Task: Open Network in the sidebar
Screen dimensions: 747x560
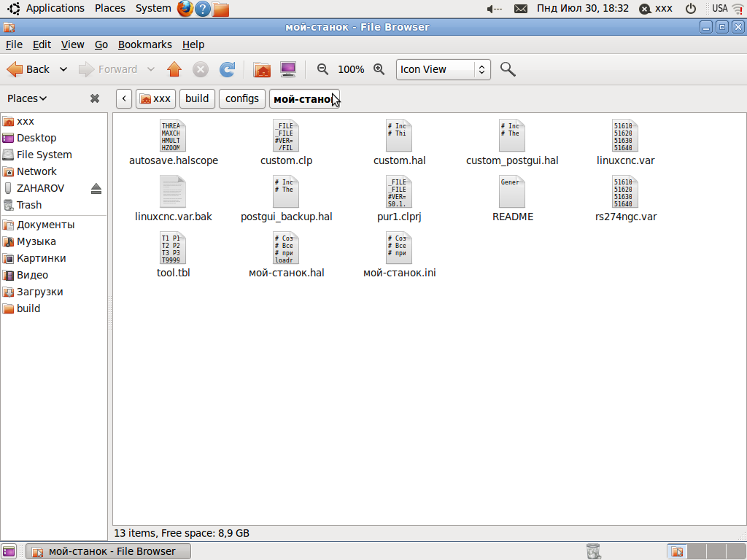Action: (36, 171)
